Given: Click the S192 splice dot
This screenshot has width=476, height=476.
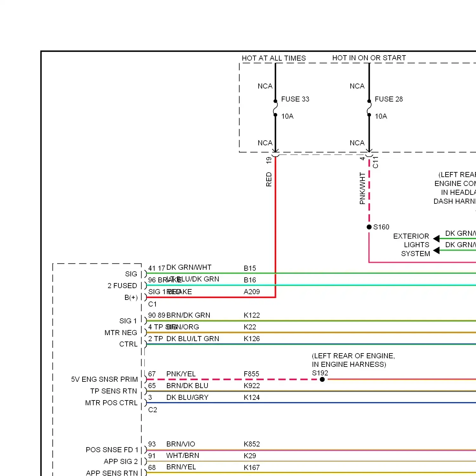Looking at the screenshot, I should point(322,380).
